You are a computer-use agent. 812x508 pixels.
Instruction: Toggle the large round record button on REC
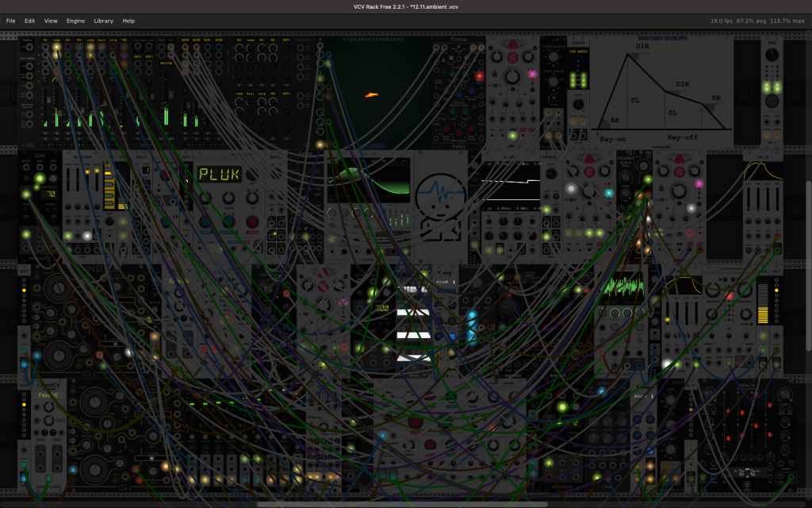point(772,101)
